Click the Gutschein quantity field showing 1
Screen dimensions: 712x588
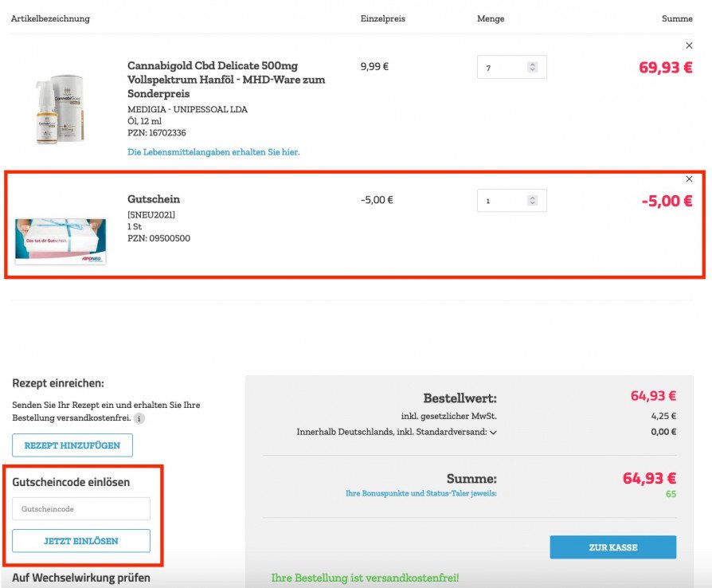pos(512,201)
